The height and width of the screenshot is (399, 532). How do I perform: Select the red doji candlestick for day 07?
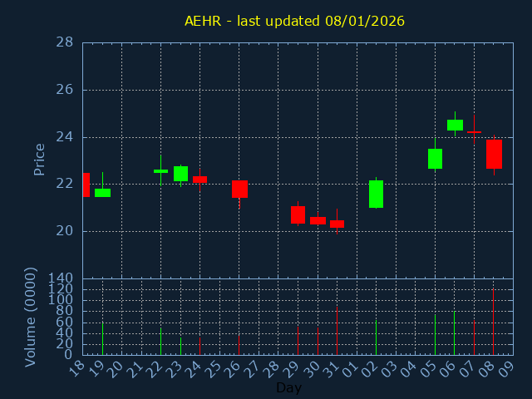[x=474, y=131]
